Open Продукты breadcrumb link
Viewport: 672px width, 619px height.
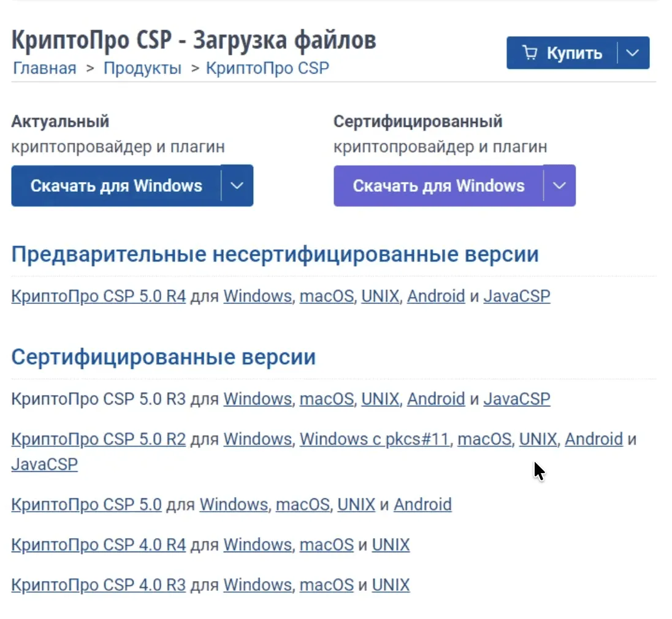click(142, 68)
